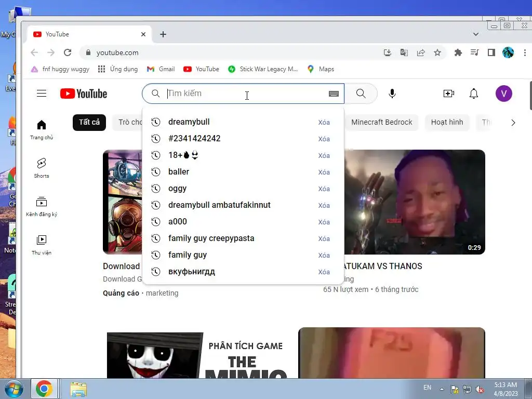Close the YouTube tab
Image resolution: width=532 pixels, height=399 pixels.
(x=143, y=34)
